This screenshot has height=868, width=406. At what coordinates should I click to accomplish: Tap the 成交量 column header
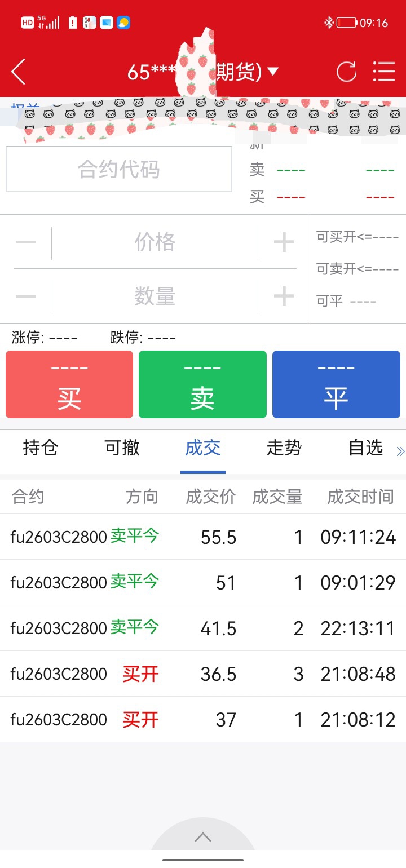pyautogui.click(x=277, y=497)
